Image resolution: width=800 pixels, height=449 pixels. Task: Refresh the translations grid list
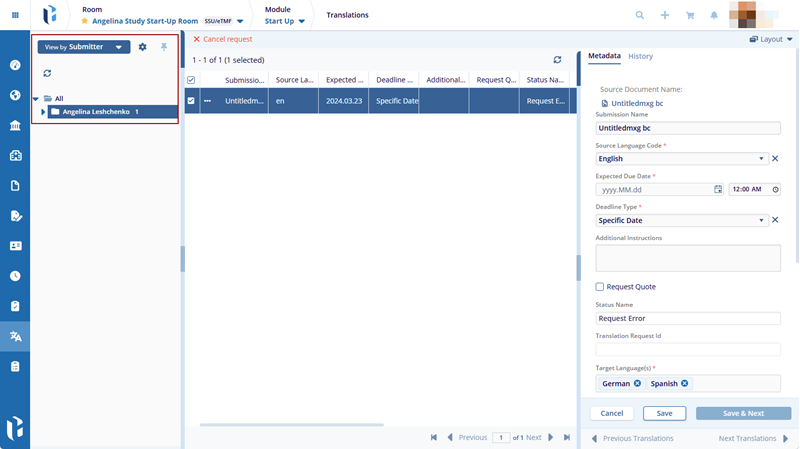click(x=558, y=60)
